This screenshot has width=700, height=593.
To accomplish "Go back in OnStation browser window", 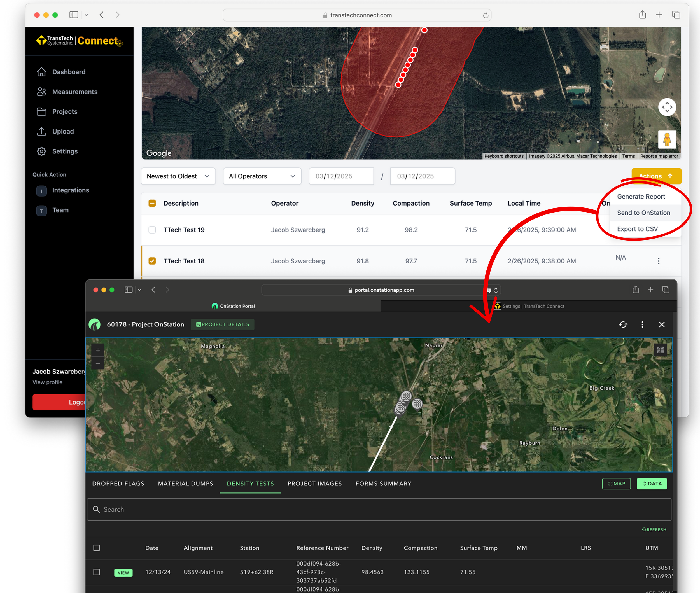I will pyautogui.click(x=153, y=290).
